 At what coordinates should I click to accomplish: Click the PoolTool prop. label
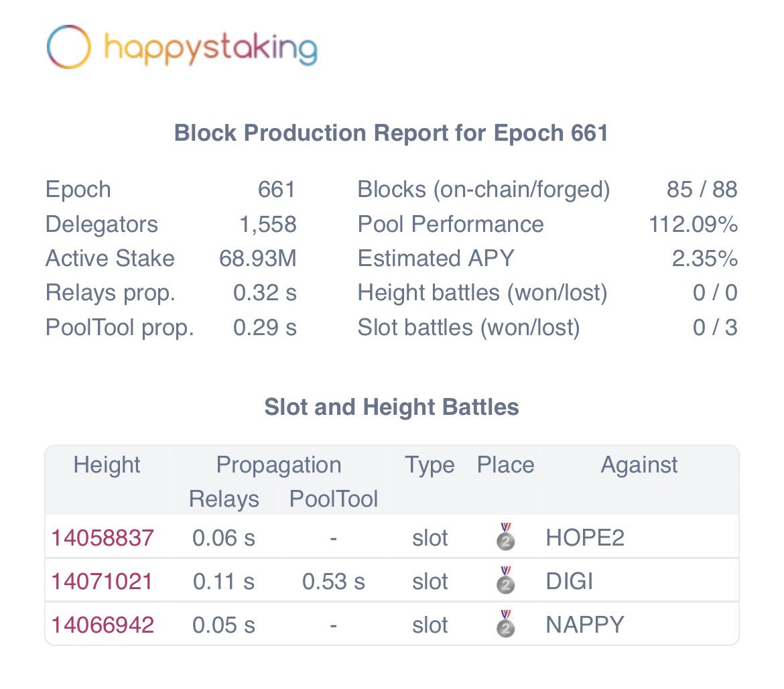(x=119, y=328)
